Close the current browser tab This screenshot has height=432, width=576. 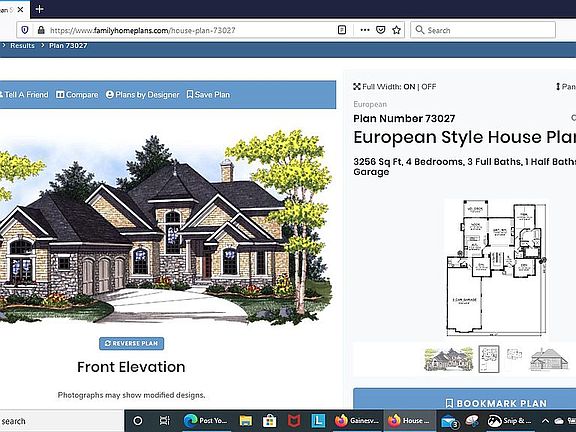point(21,10)
